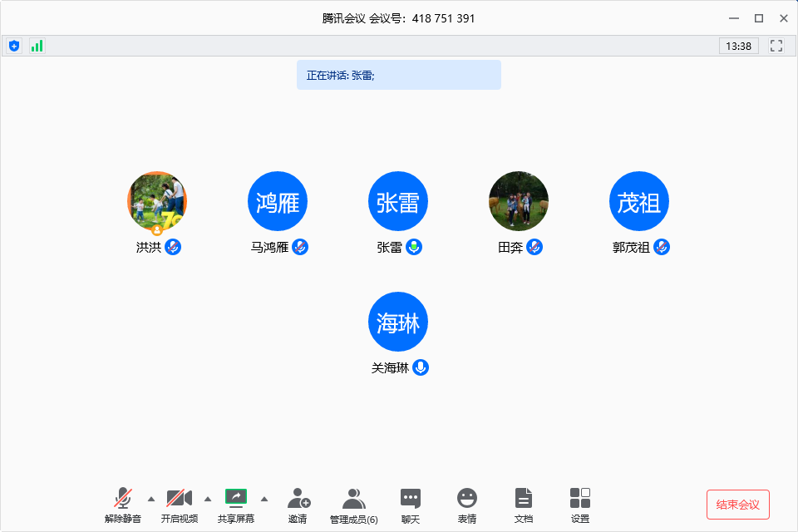The width and height of the screenshot is (798, 532).
Task: Click the 13:38 meeting timer
Action: pyautogui.click(x=738, y=46)
